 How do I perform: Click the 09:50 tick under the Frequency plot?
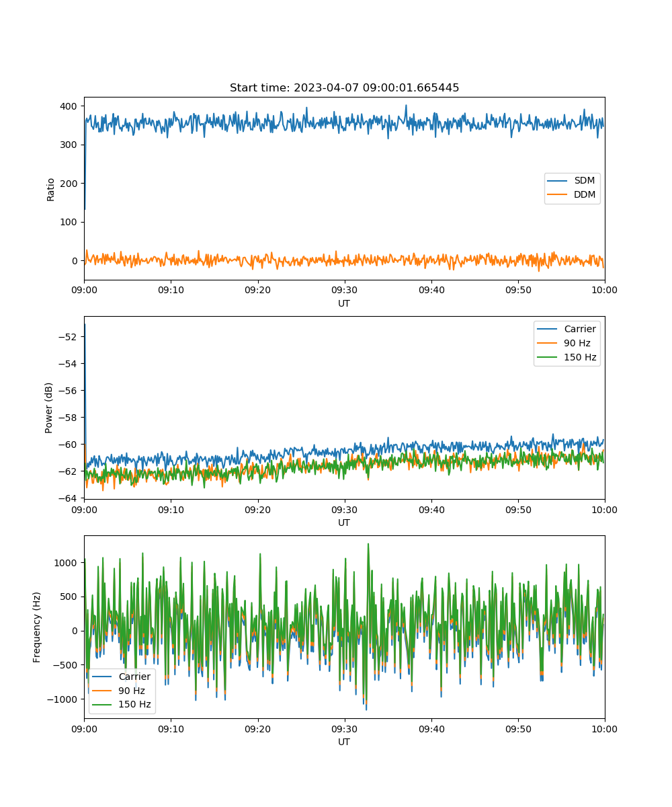pos(518,728)
